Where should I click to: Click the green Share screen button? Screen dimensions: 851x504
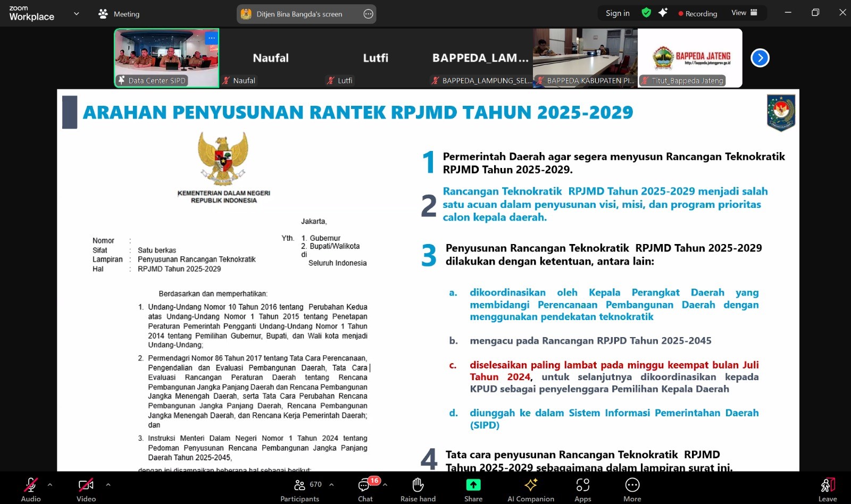[x=473, y=484]
